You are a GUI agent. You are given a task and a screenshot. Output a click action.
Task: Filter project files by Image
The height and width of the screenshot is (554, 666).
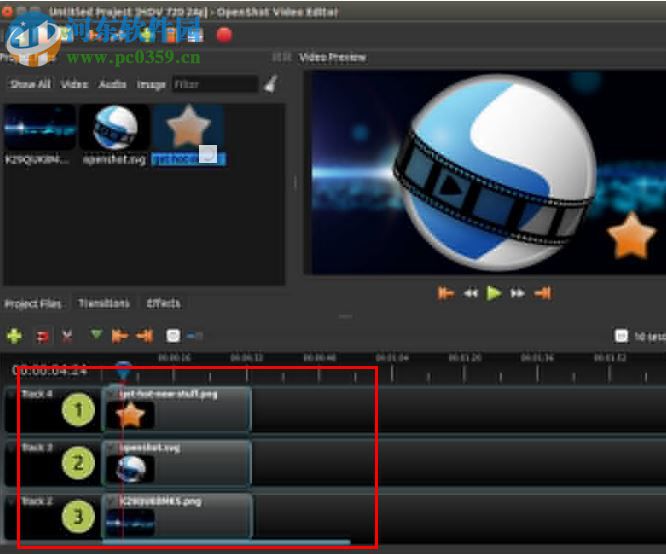click(151, 85)
